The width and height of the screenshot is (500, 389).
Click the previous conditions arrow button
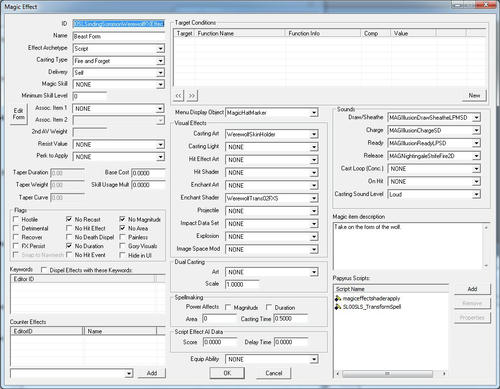click(x=179, y=96)
